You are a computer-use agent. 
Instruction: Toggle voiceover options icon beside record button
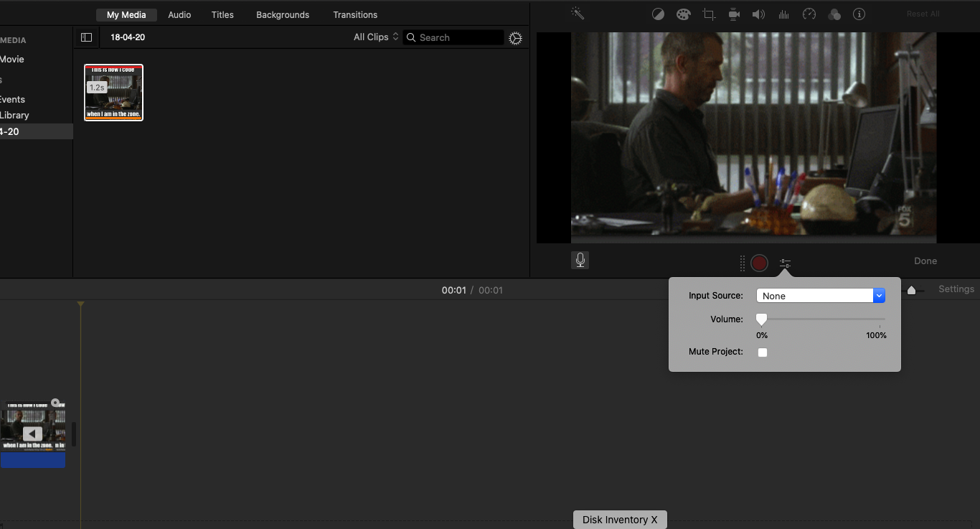pos(785,263)
